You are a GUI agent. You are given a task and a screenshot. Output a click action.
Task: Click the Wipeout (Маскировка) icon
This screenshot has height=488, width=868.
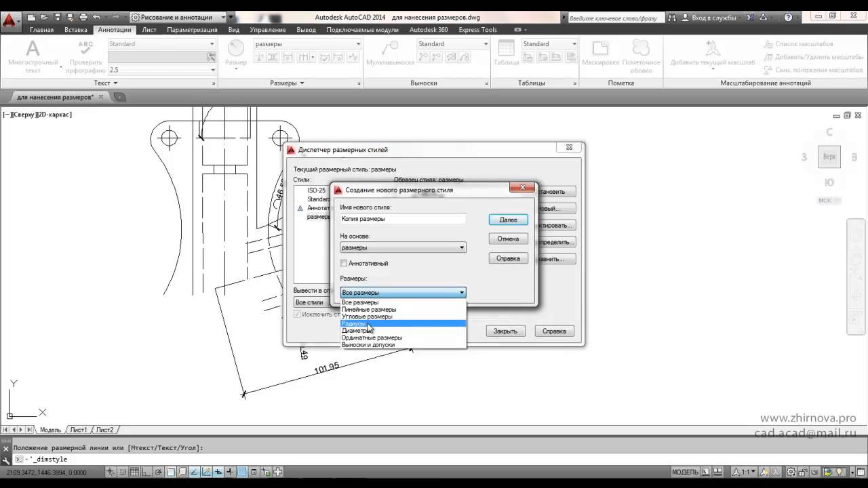click(600, 49)
